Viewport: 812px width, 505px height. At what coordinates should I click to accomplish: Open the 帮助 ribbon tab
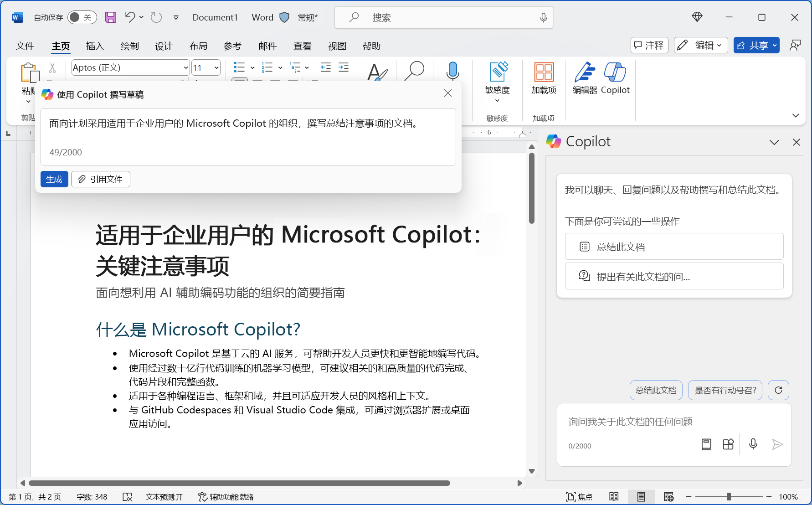(x=371, y=46)
